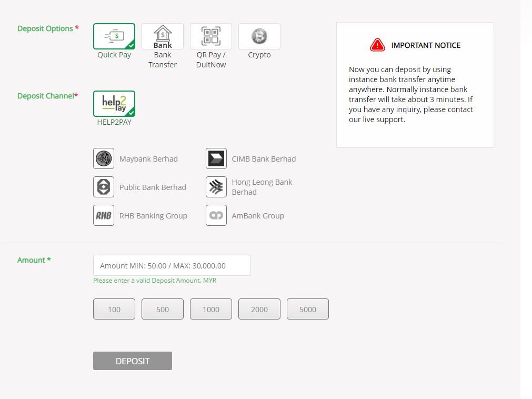Select the Crypto bitcoin option
Image resolution: width=532 pixels, height=399 pixels.
pyautogui.click(x=259, y=36)
